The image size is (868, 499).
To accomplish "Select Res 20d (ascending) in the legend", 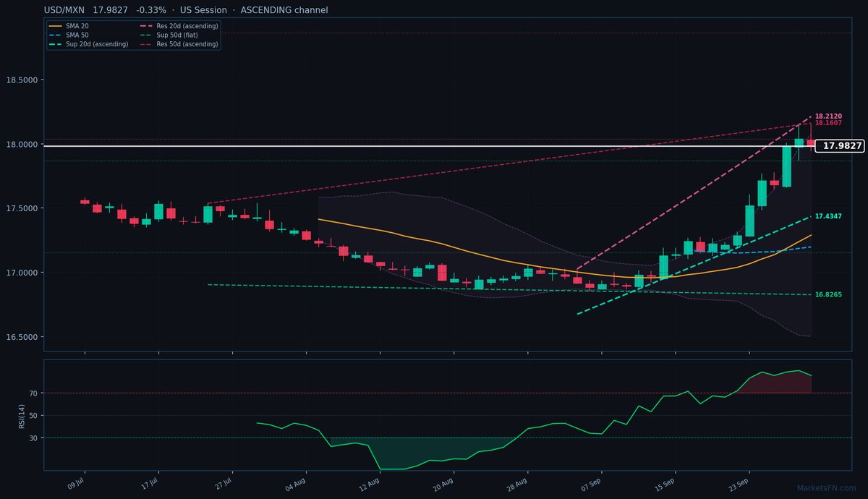I will pyautogui.click(x=178, y=26).
